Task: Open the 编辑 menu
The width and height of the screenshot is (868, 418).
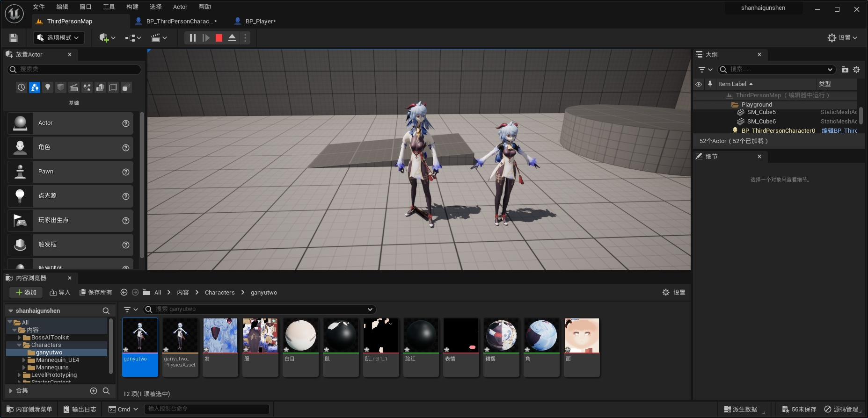Action: coord(62,7)
